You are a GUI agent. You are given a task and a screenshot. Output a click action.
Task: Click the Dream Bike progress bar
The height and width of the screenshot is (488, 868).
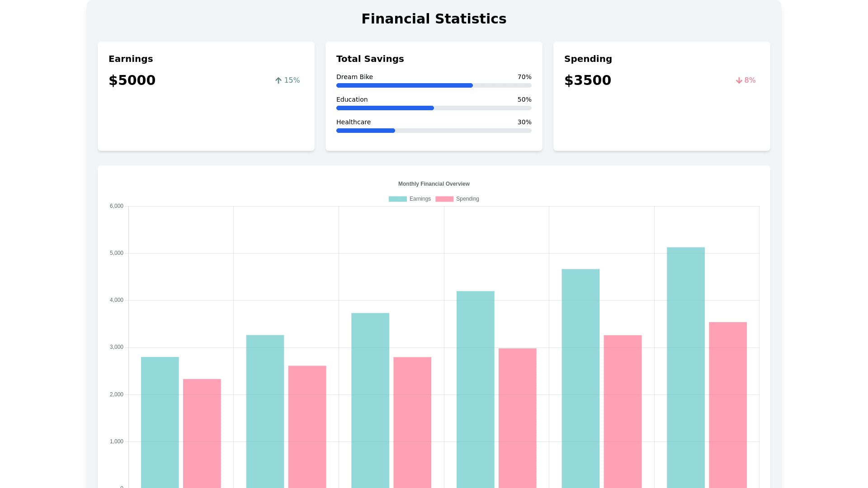pyautogui.click(x=434, y=85)
